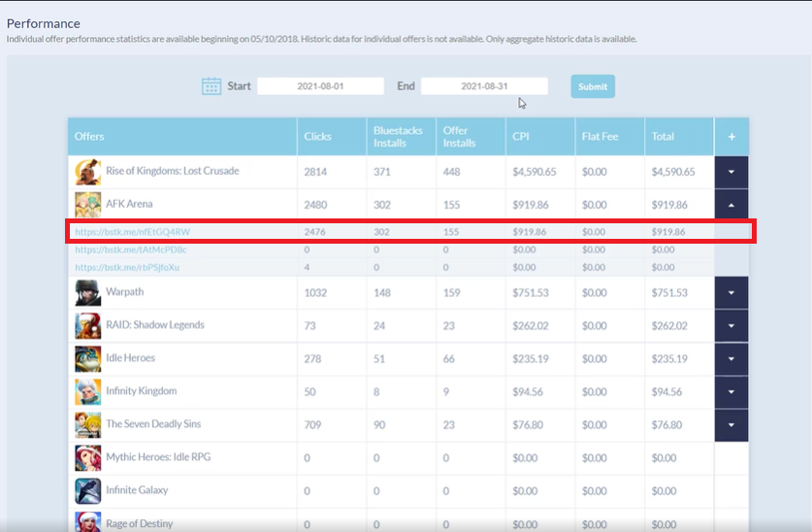Click the Warpath offer name
Image resolution: width=812 pixels, height=532 pixels.
pos(125,291)
